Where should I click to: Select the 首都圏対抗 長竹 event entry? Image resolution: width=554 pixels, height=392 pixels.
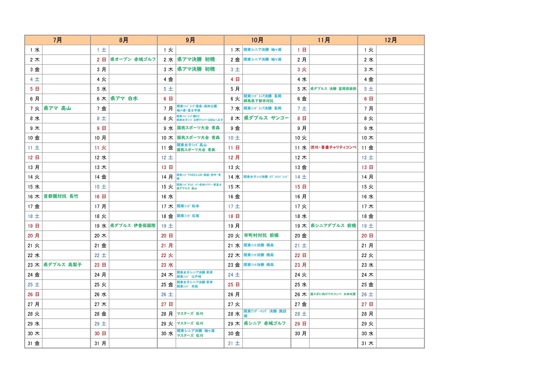click(x=61, y=196)
